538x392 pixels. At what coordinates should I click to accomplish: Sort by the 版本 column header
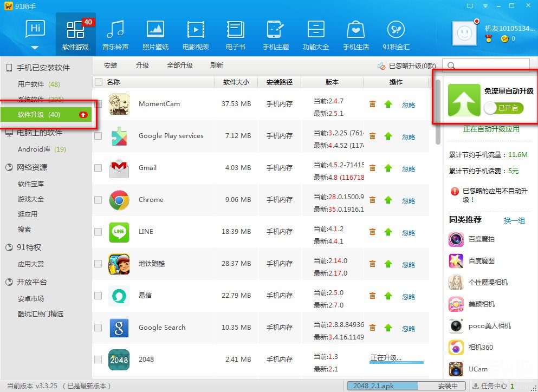click(x=332, y=82)
